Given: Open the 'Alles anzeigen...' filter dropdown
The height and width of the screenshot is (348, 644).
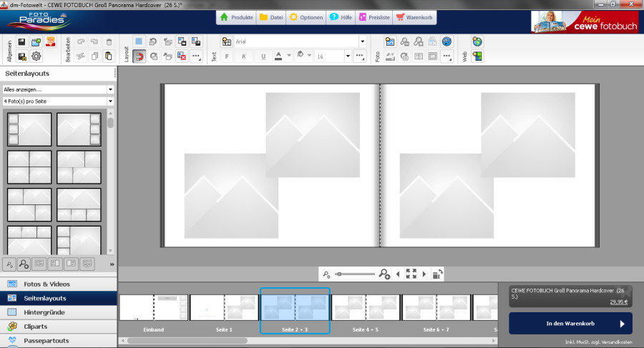Looking at the screenshot, I should tap(110, 89).
